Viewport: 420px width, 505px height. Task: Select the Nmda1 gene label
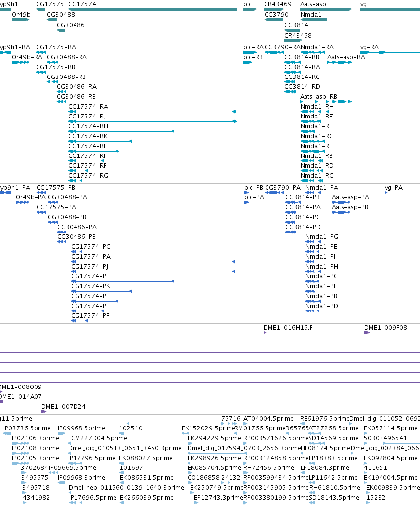pos(311,14)
